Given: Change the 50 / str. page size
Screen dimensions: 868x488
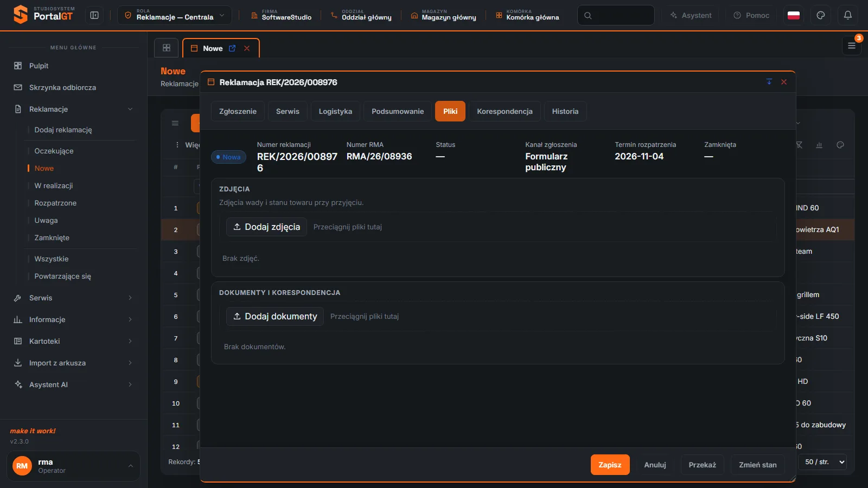Looking at the screenshot, I should coord(822,462).
